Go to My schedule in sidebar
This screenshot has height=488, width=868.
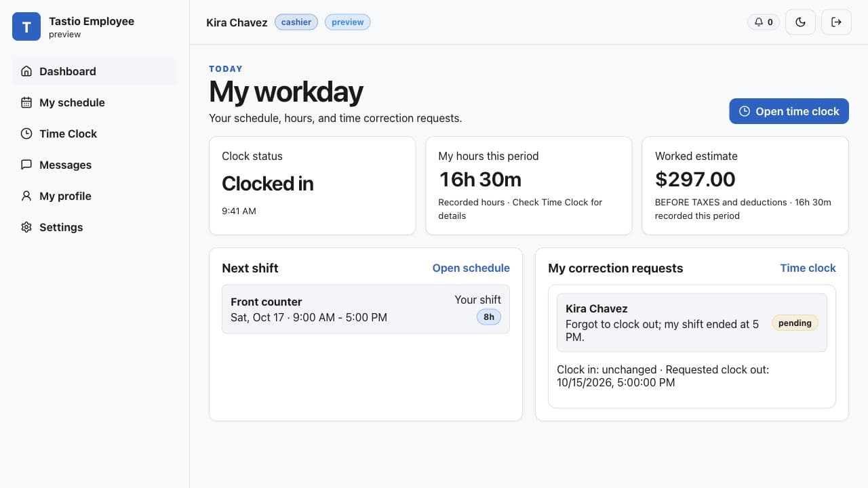point(95,102)
